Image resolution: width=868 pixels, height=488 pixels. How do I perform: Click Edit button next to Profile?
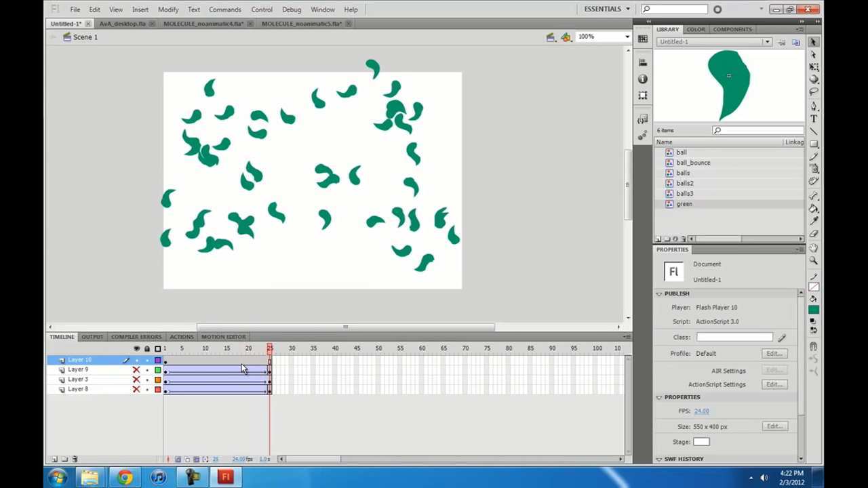pos(774,353)
